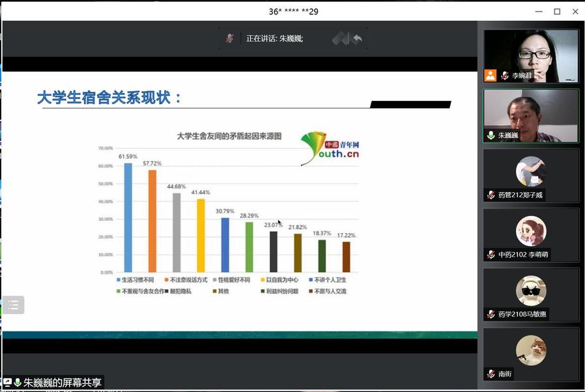Click muted mic icon beside 中药2102 李萌萌

491,255
